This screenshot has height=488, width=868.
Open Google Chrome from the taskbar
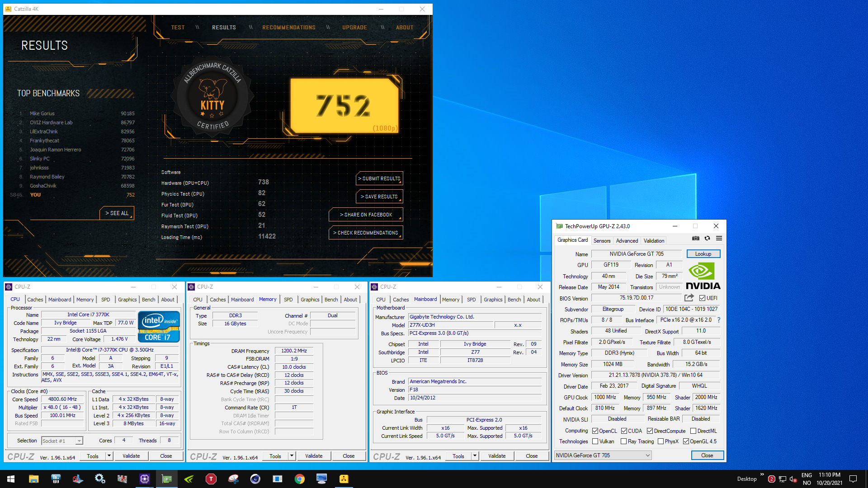click(300, 479)
